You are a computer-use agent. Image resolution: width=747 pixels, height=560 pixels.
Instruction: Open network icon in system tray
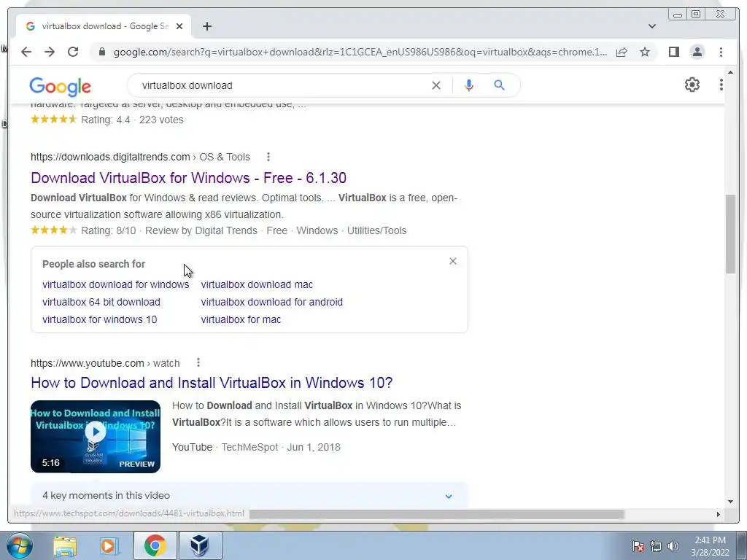pyautogui.click(x=656, y=546)
